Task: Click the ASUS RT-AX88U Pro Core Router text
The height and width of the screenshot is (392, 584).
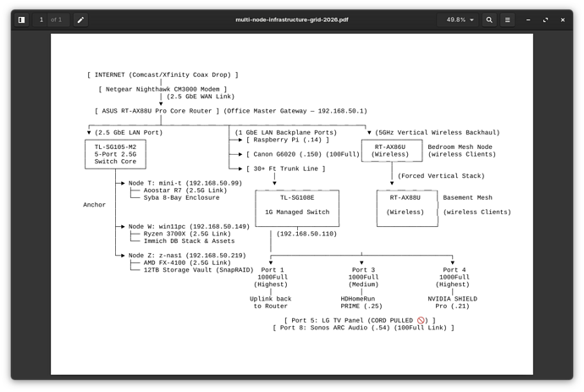Action: [x=157, y=111]
